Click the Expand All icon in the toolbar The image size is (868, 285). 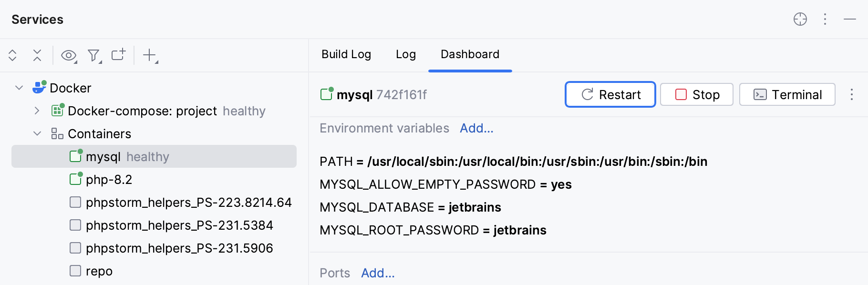click(13, 55)
